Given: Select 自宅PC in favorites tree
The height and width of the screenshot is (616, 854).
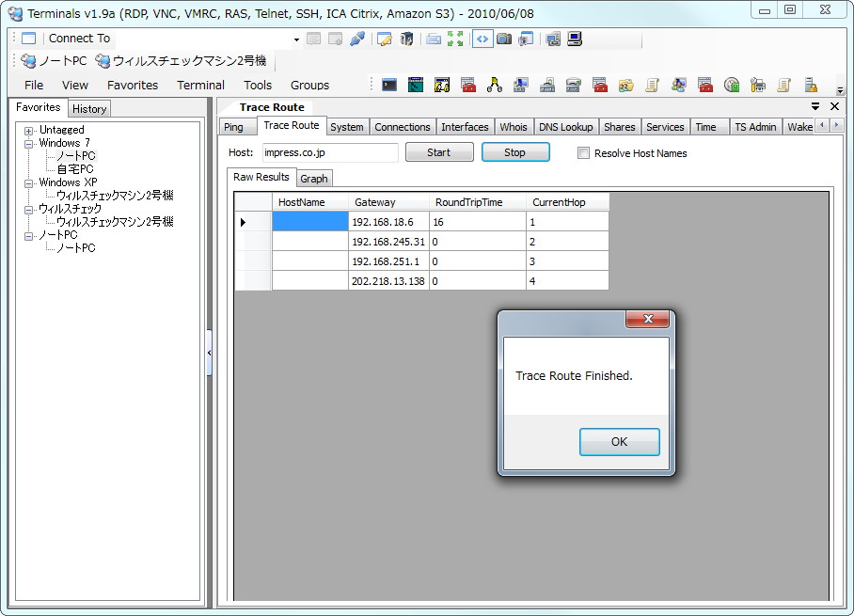Looking at the screenshot, I should click(x=75, y=169).
